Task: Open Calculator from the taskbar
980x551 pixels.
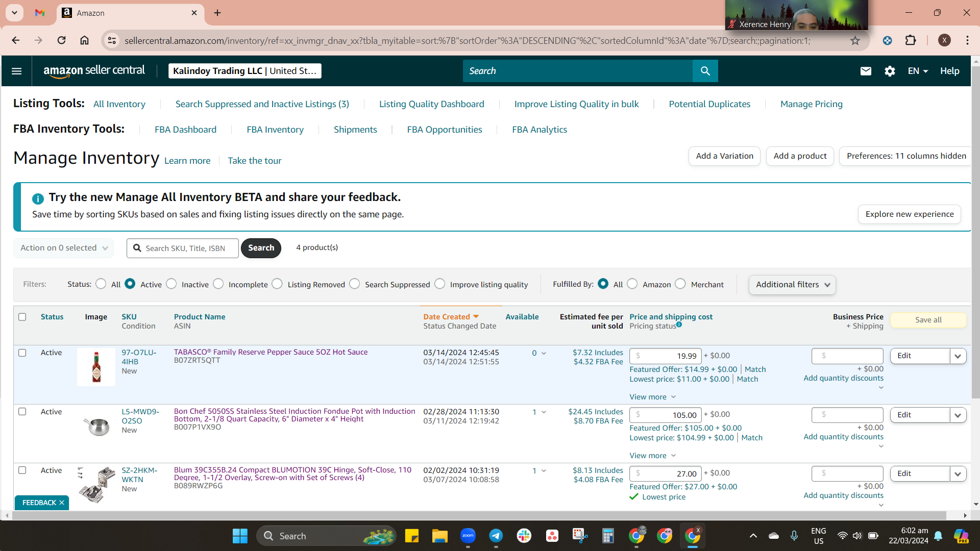Action: (x=608, y=536)
